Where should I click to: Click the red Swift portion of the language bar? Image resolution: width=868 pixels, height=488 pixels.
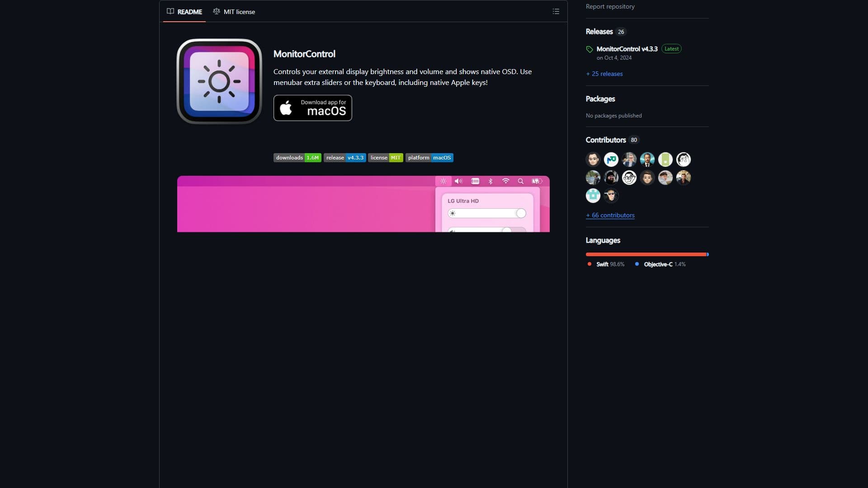pyautogui.click(x=646, y=254)
